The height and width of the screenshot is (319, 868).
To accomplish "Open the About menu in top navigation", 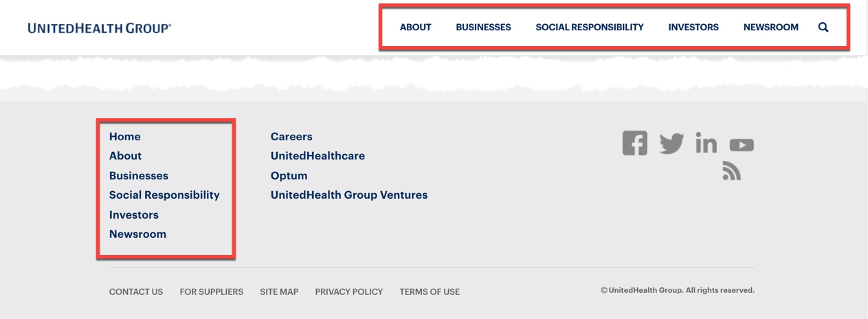I will pyautogui.click(x=416, y=27).
